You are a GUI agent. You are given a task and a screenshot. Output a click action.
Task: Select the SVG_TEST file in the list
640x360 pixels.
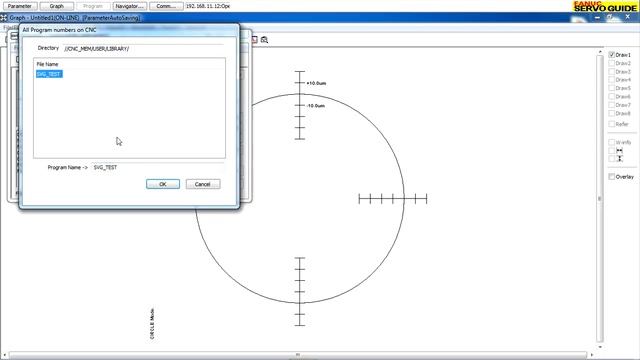pos(49,74)
